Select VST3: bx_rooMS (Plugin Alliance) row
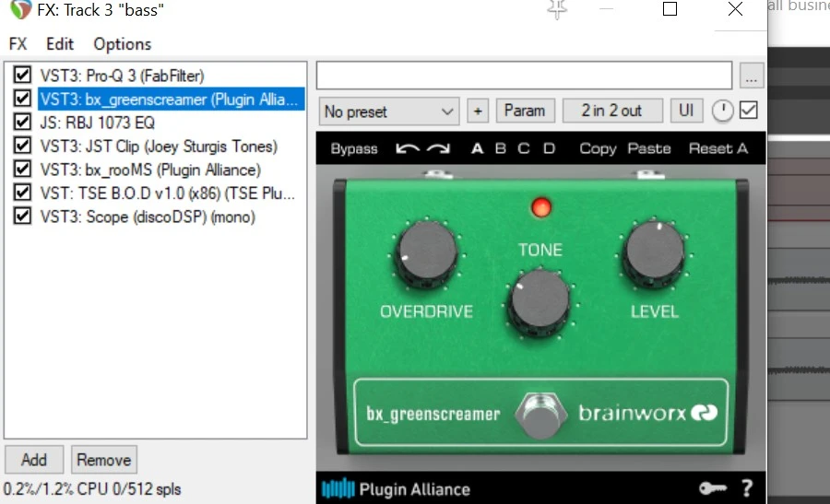Image resolution: width=830 pixels, height=504 pixels. point(151,170)
